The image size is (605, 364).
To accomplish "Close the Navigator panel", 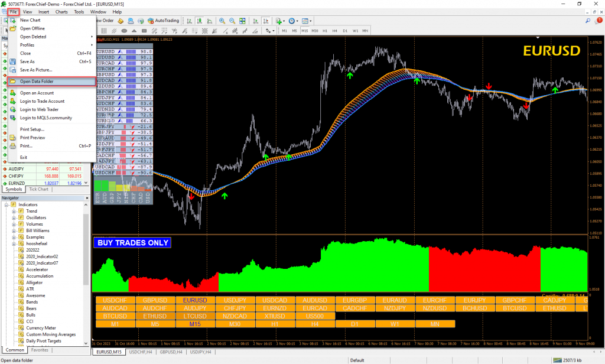I will tap(87, 198).
